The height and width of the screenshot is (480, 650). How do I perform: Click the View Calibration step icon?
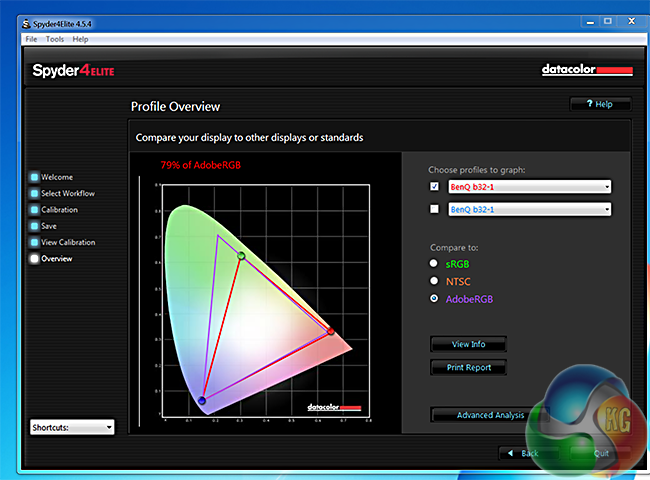34,242
